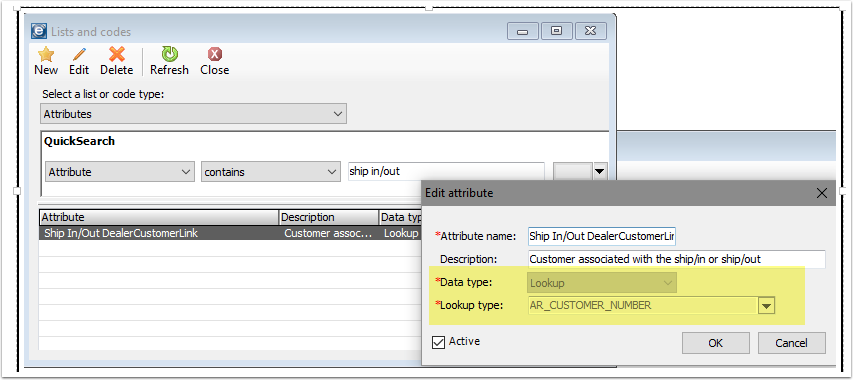The height and width of the screenshot is (380, 853).
Task: Click the Delete X icon
Action: pyautogui.click(x=116, y=54)
